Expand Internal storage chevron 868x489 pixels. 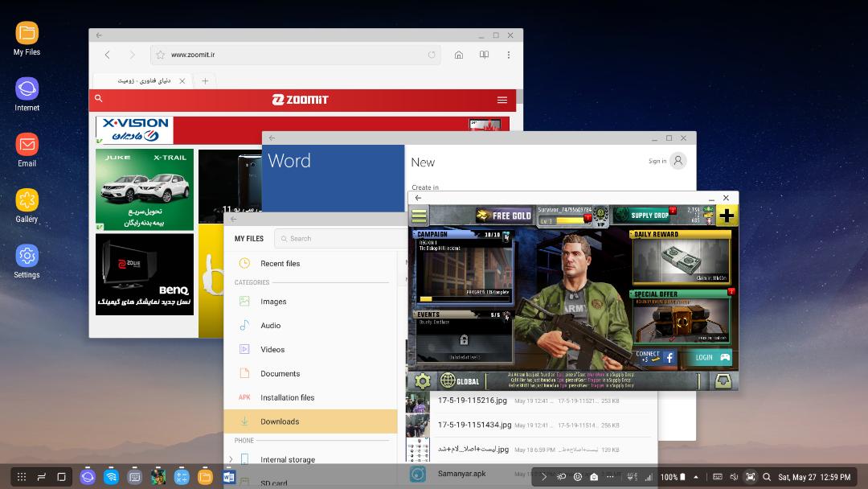point(231,459)
